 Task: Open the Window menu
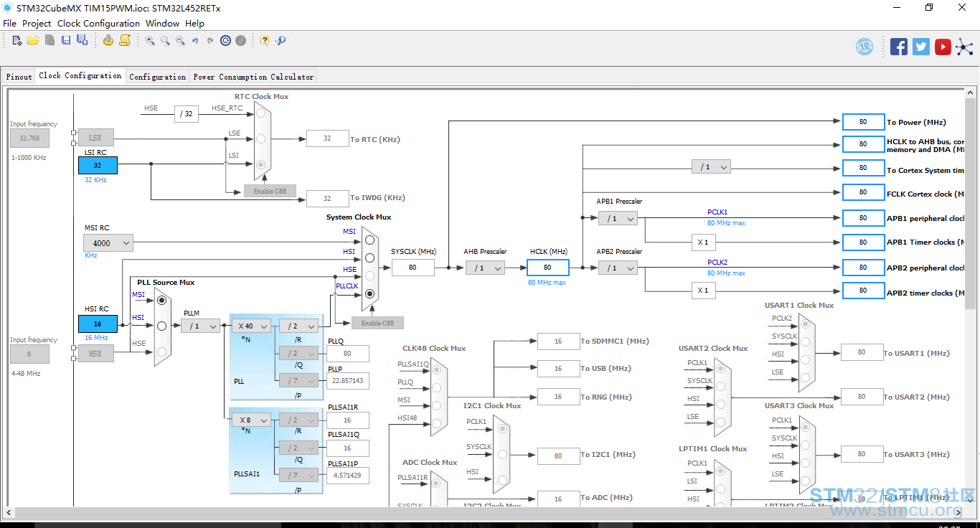coord(162,23)
